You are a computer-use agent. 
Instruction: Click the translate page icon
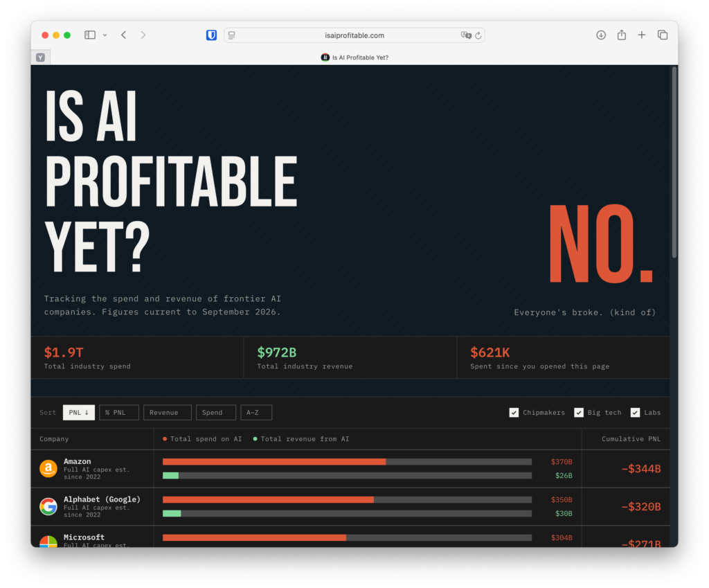pyautogui.click(x=466, y=35)
